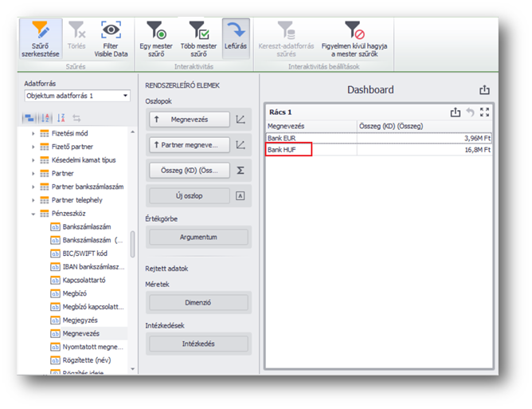This screenshot has height=409, width=532.
Task: Maximize Rács 1 with fullscreen icon
Action: (483, 112)
